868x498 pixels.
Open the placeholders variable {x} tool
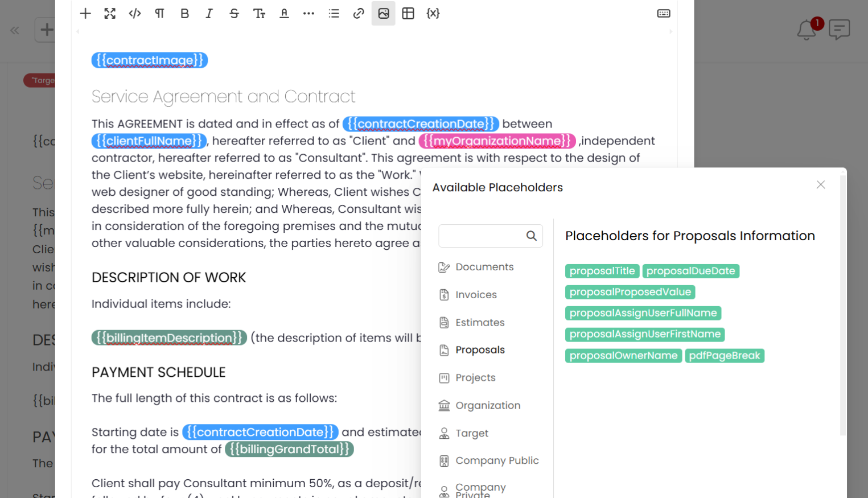(433, 14)
